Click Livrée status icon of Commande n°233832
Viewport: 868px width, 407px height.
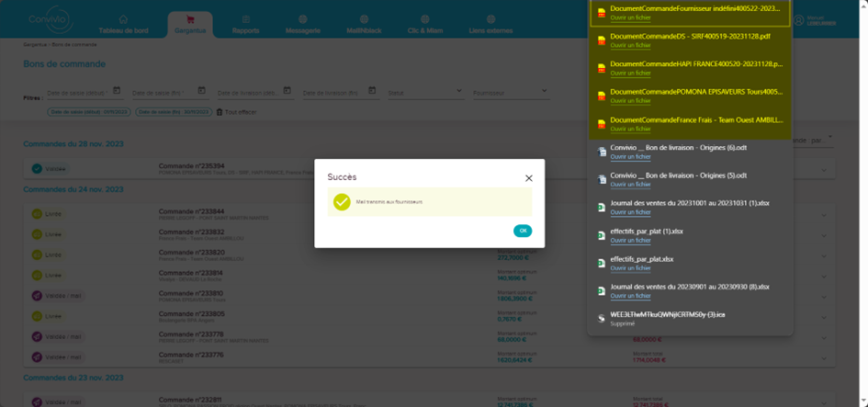click(37, 234)
